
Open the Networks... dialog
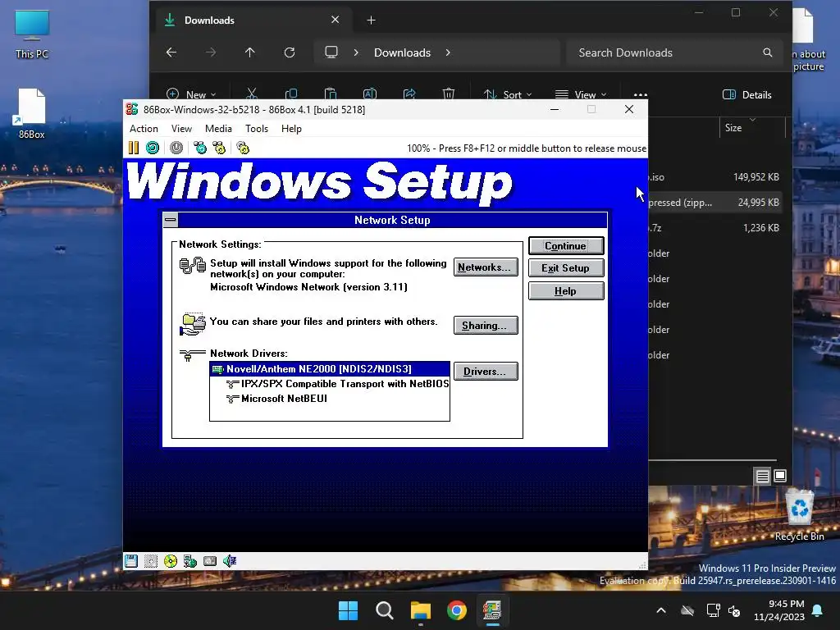[486, 267]
